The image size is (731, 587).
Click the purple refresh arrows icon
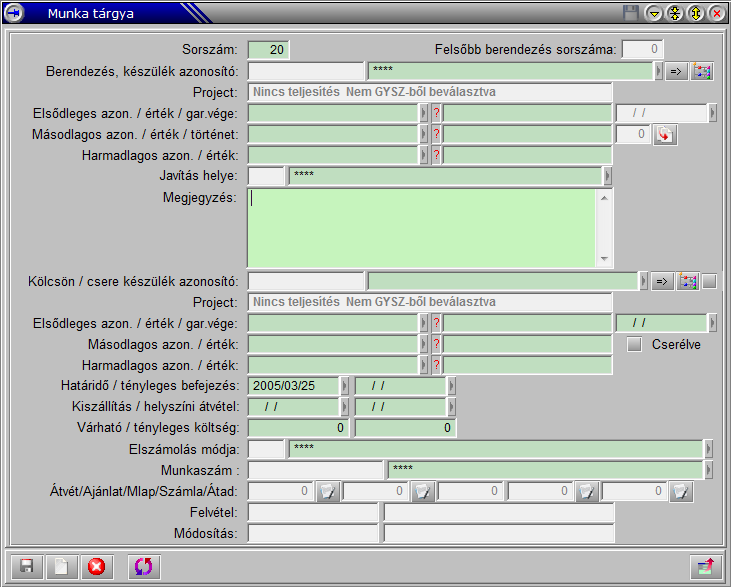point(145,567)
